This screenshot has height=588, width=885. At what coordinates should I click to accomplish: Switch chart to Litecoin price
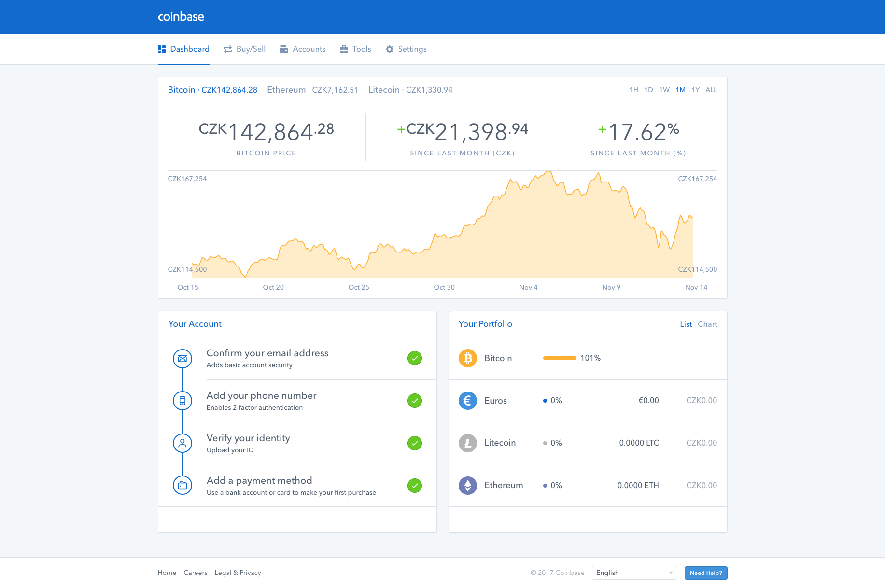[x=410, y=90]
